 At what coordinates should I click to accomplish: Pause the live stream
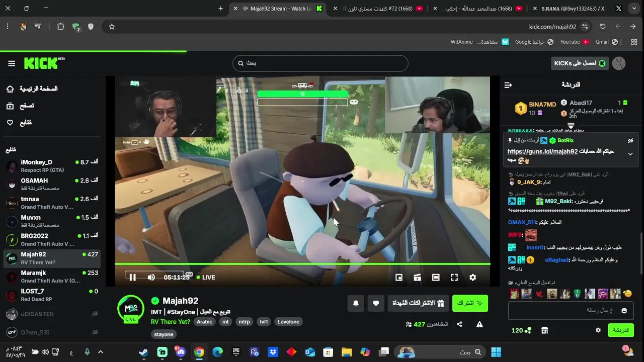coord(133,277)
